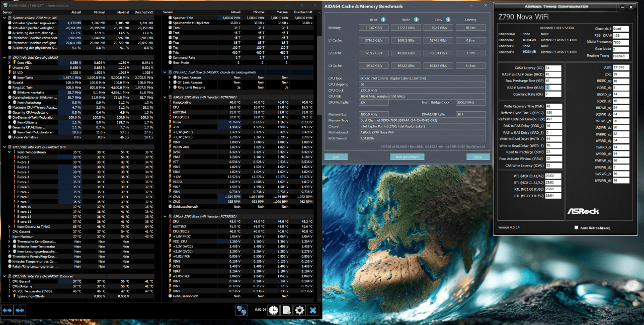Click the Gear Mode field in Timing Configurator
This screenshot has height=325, width=644.
621,49
